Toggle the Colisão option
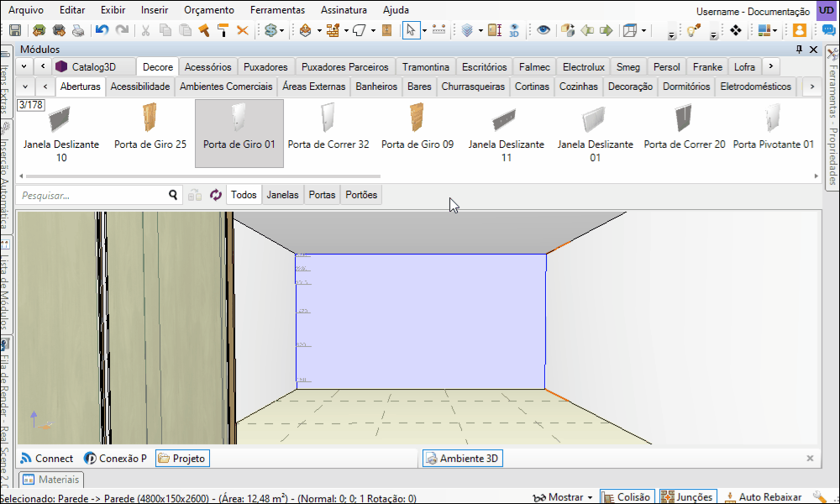Viewport: 840px width, 504px height. [x=627, y=497]
